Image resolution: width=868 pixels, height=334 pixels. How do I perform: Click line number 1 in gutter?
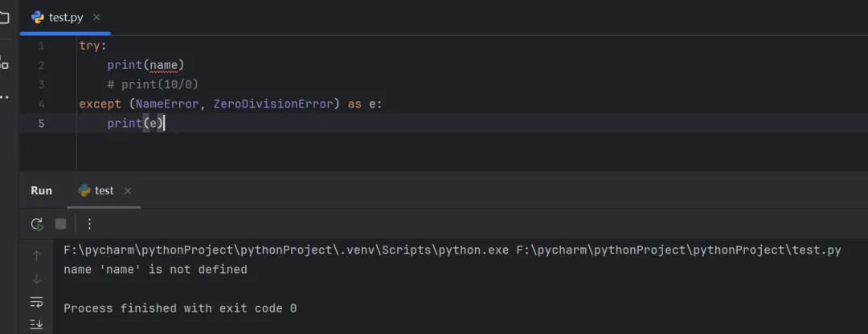click(x=41, y=46)
